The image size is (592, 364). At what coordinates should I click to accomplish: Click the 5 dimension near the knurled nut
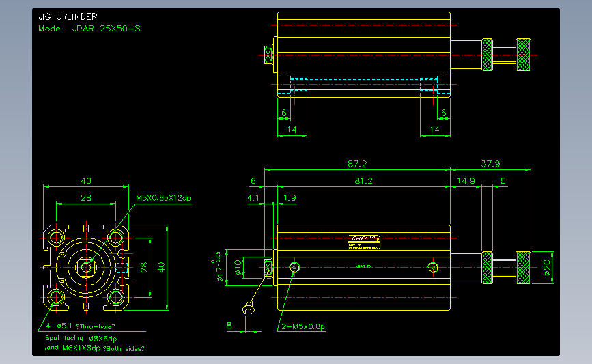pos(503,181)
